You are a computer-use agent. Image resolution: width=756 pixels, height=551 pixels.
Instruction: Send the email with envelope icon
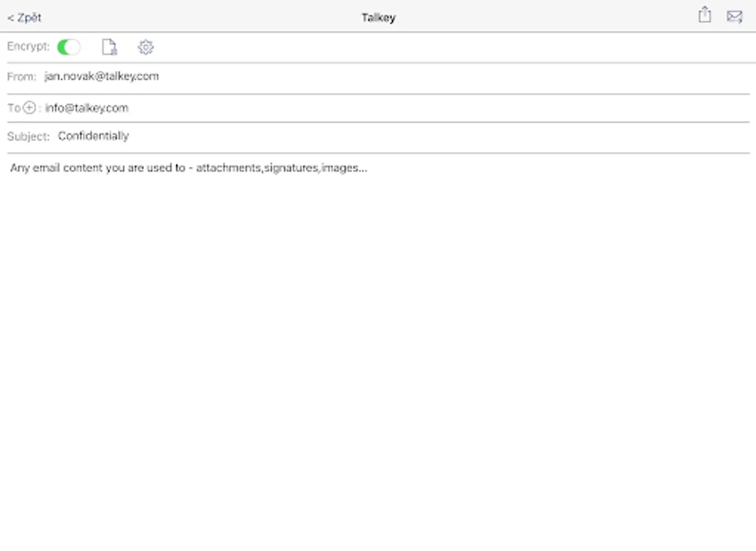(735, 17)
